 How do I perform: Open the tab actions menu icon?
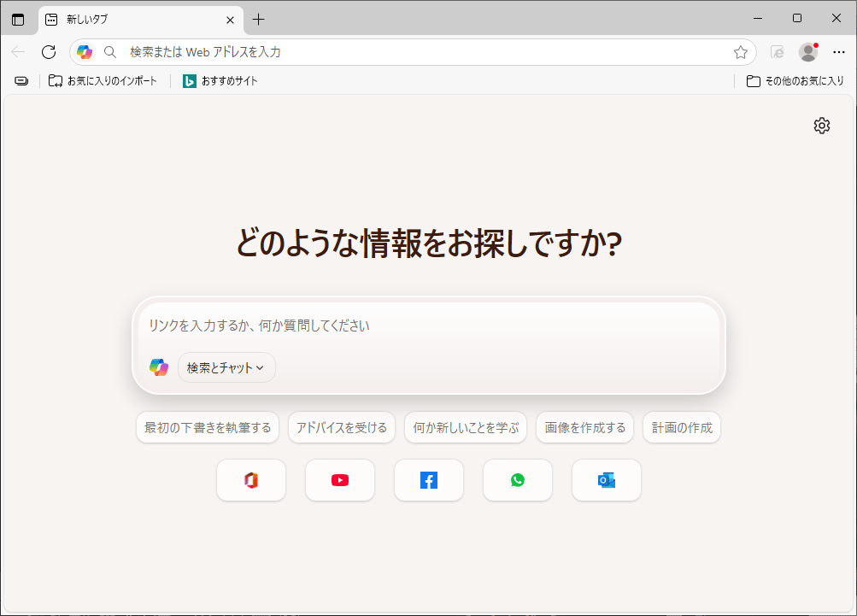click(18, 20)
